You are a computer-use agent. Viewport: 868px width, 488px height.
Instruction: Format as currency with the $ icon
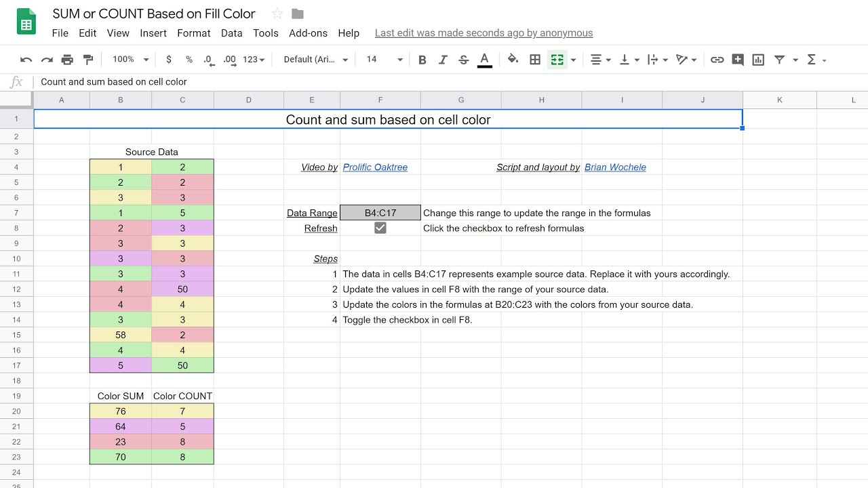[169, 60]
